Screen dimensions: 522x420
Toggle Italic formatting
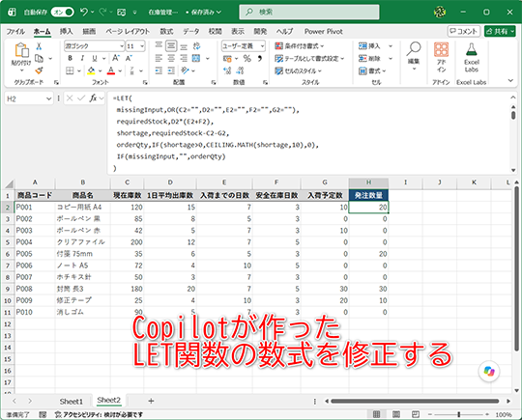pyautogui.click(x=82, y=58)
